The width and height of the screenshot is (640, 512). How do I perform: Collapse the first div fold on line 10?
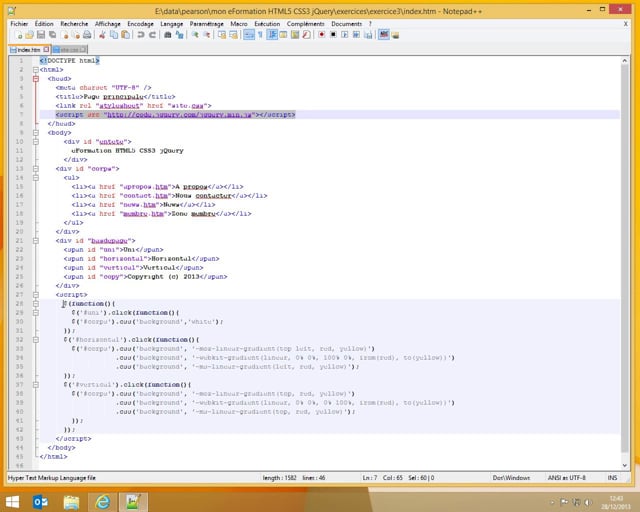point(36,142)
